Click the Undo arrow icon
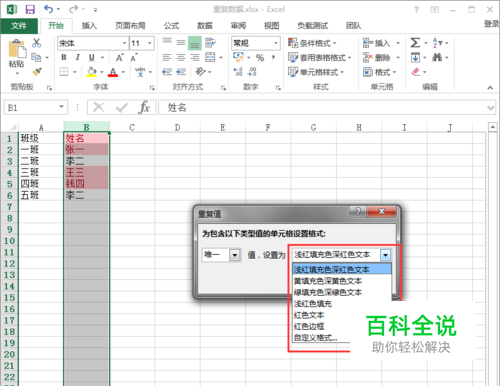The height and width of the screenshot is (386, 500). 49,9
